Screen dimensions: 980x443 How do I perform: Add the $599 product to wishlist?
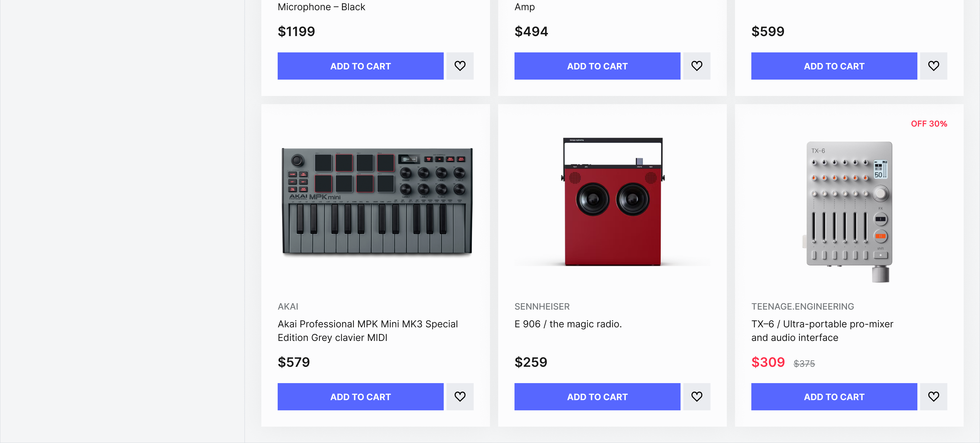click(933, 66)
